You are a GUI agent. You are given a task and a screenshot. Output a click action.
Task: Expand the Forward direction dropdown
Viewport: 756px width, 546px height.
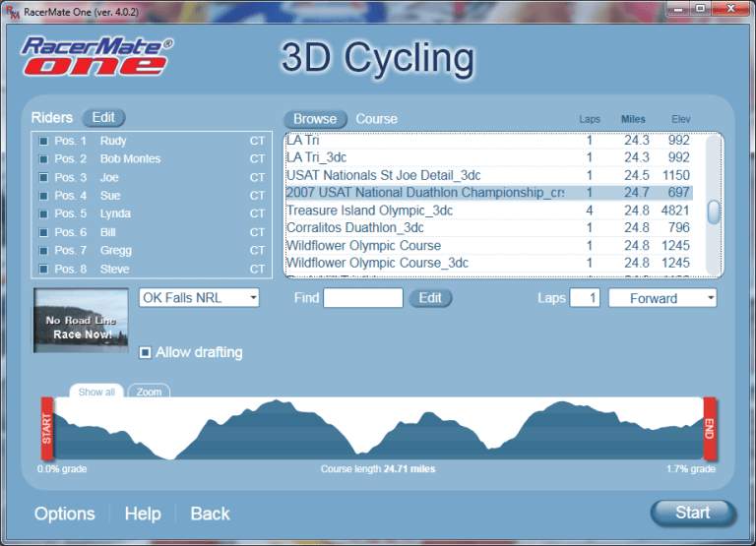(x=661, y=298)
